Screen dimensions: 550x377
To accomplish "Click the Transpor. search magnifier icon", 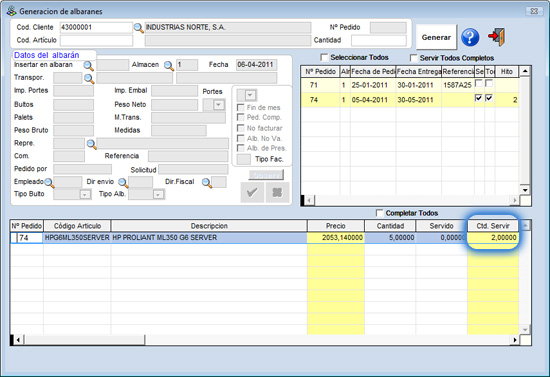I will (x=89, y=78).
